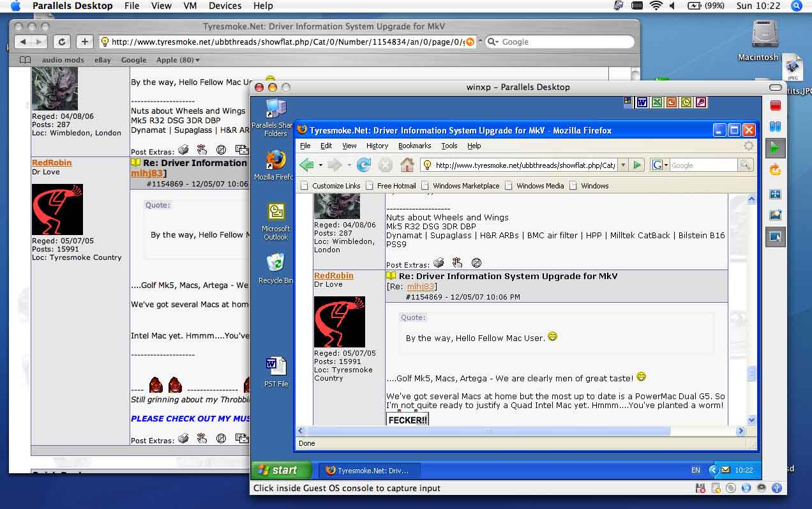Click the Windows XP start button
Image resolution: width=812 pixels, height=509 pixels.
pos(282,470)
